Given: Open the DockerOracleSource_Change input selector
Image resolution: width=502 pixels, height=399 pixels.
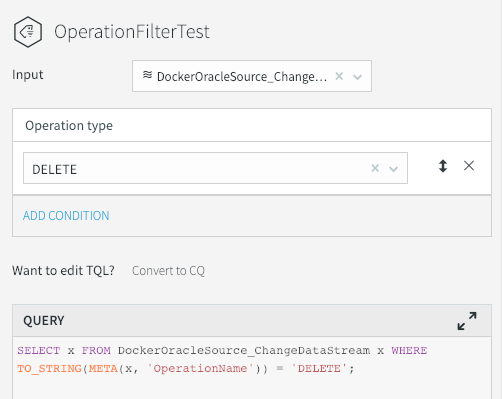Looking at the screenshot, I should pyautogui.click(x=252, y=76).
